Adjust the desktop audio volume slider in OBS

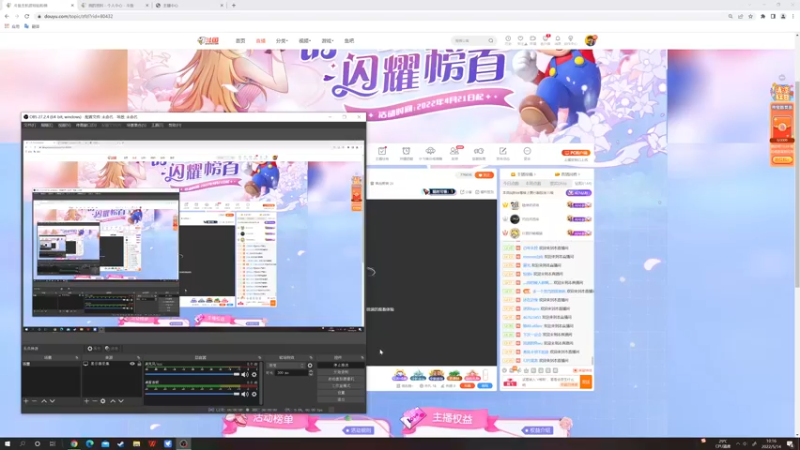[192, 394]
